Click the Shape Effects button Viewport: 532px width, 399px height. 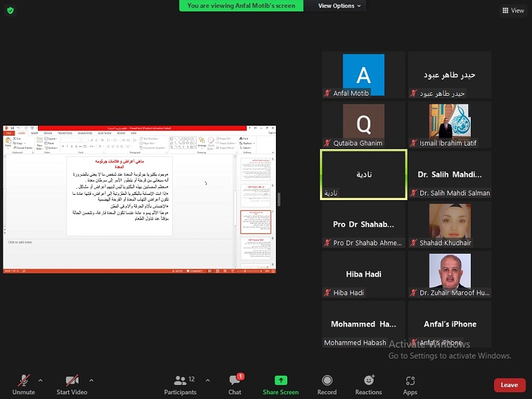pos(225,148)
